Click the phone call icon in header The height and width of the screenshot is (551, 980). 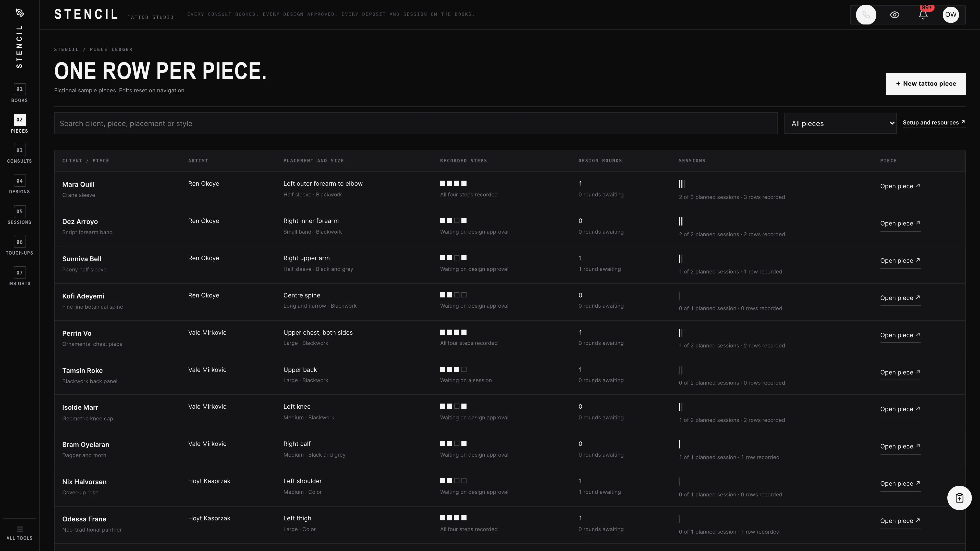866,15
